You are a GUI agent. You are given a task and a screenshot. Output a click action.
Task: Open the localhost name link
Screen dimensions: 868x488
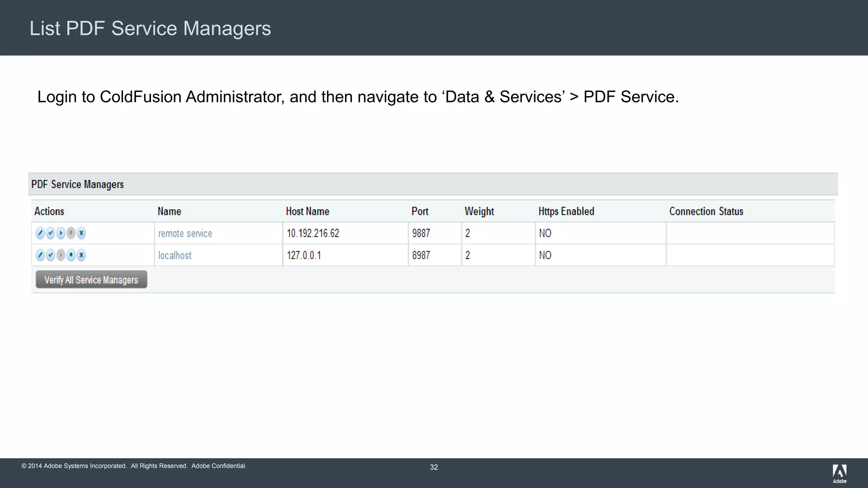[175, 255]
